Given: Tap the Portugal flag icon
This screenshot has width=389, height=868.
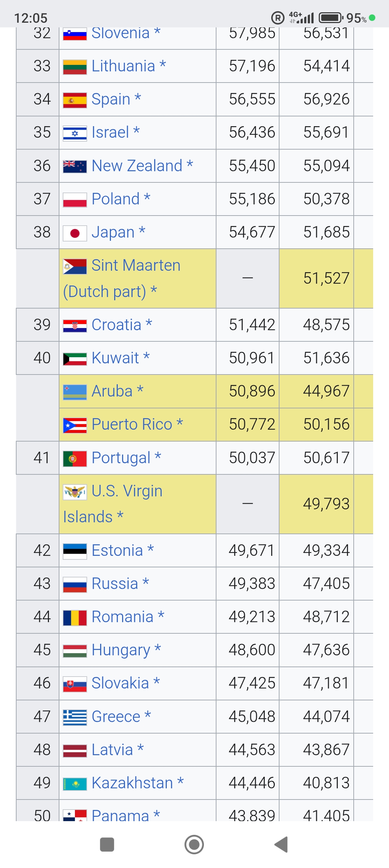Looking at the screenshot, I should tap(75, 459).
